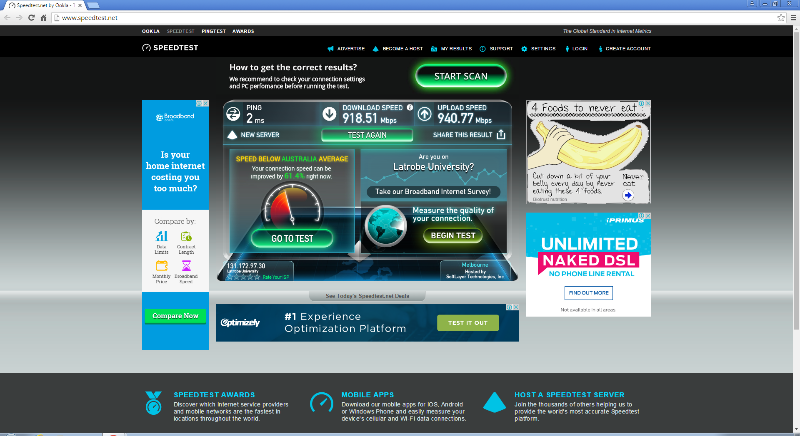Viewport: 800px width, 436px height.
Task: Click the browser reload icon
Action: (31, 17)
